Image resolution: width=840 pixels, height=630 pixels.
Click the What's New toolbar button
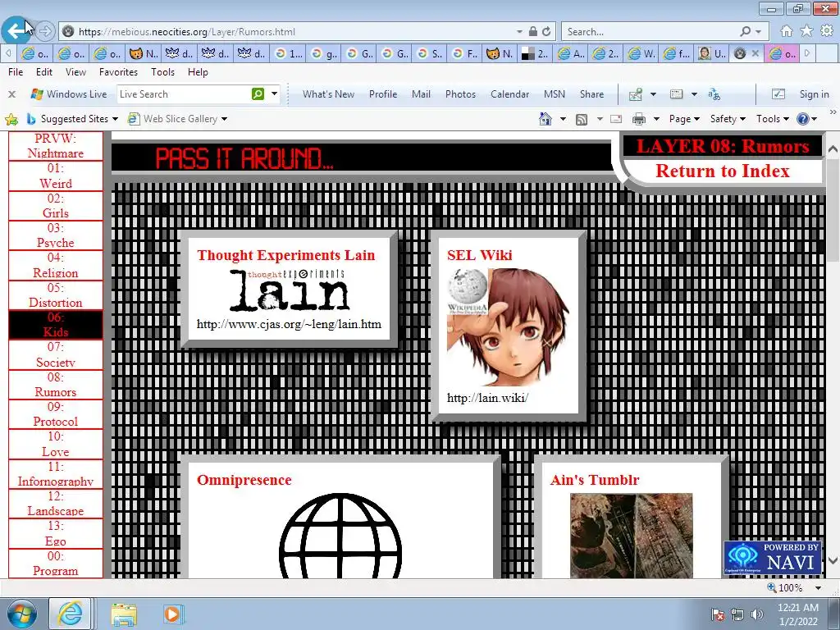coord(328,94)
